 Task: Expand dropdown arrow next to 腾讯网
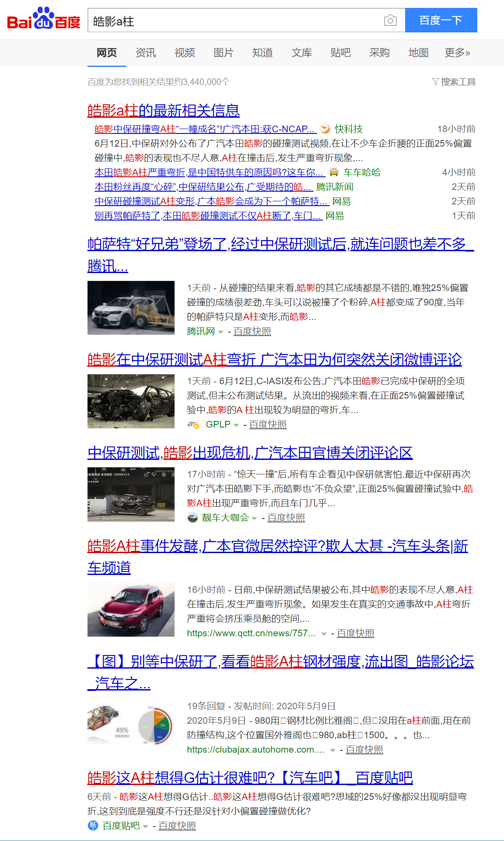[x=220, y=332]
